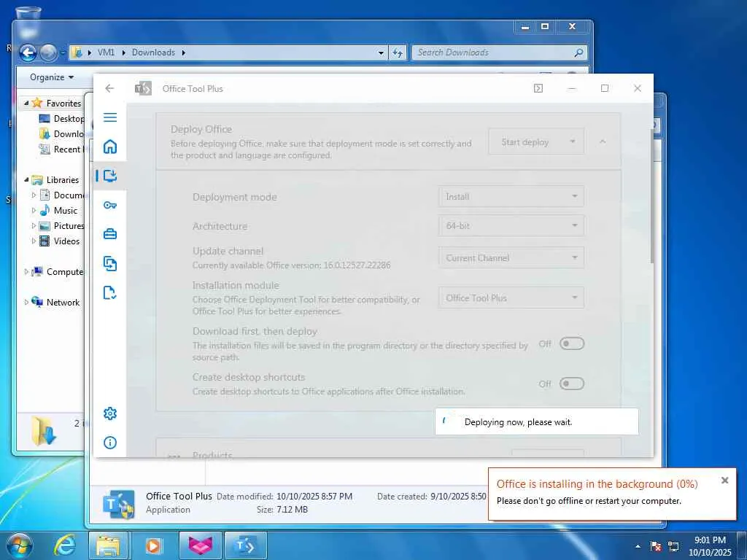Click the Office Tool Plus logo in title bar
Viewport: 747px width, 560px height.
[143, 88]
